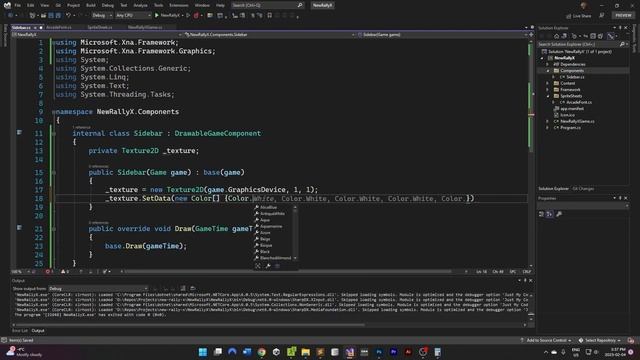Select Black in the IntelliSense color list
This screenshot has width=640, height=360.
tap(265, 251)
